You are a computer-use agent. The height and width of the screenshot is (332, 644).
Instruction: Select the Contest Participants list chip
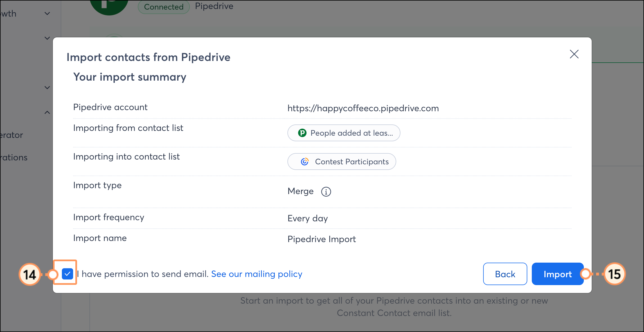pos(342,162)
